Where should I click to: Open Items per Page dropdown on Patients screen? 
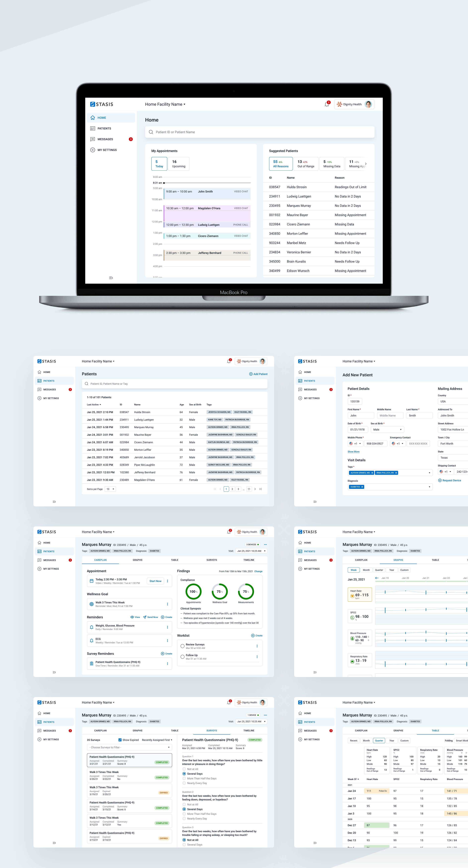(110, 489)
